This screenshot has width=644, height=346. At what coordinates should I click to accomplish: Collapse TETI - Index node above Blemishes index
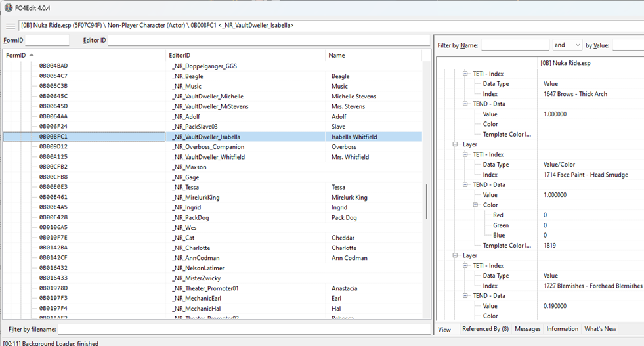[465, 265]
